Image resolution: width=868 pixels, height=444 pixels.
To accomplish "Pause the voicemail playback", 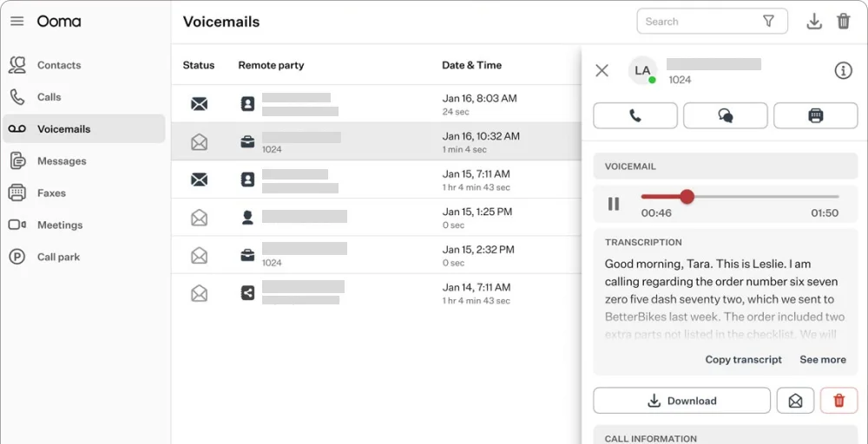I will point(614,204).
